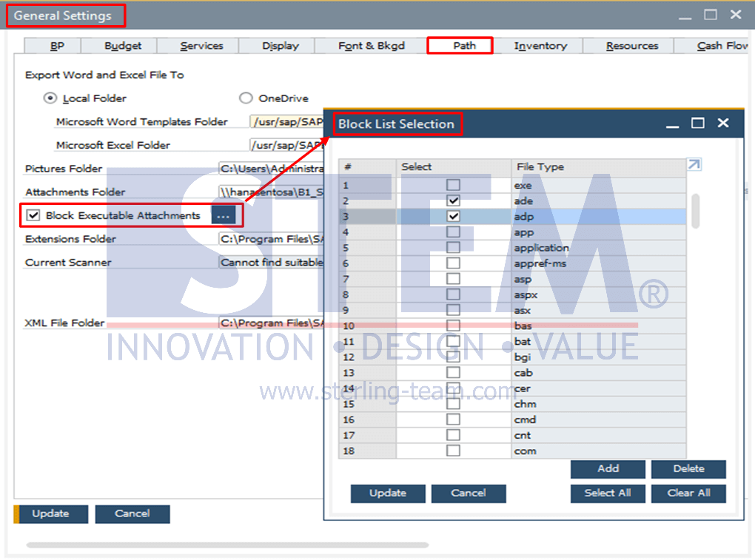The image size is (755, 560).
Task: Click the Add button in block list
Action: [x=608, y=469]
